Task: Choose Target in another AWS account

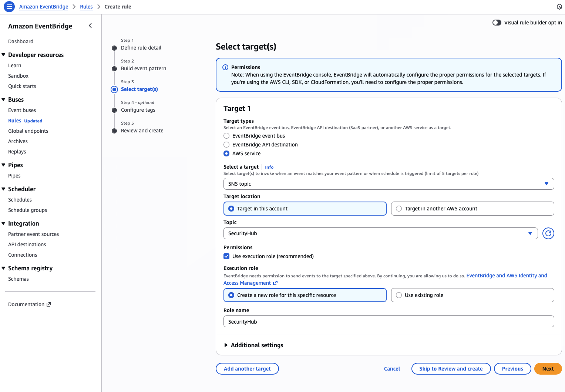Action: 399,209
